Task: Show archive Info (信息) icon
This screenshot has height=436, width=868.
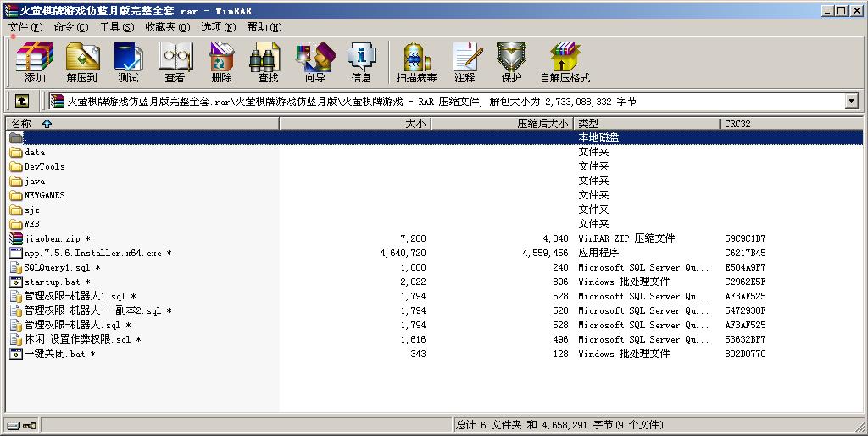Action: pos(361,62)
